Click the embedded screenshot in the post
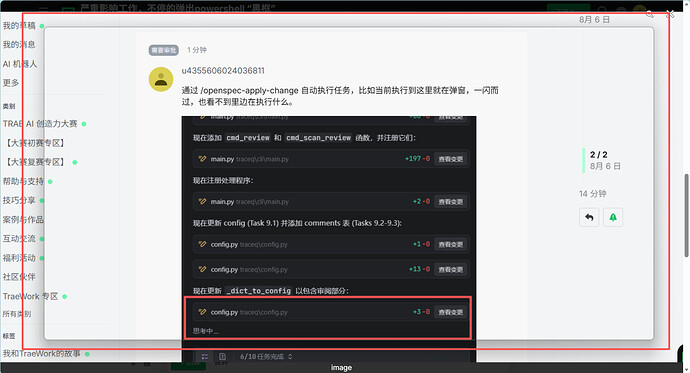The image size is (690, 373). click(329, 239)
